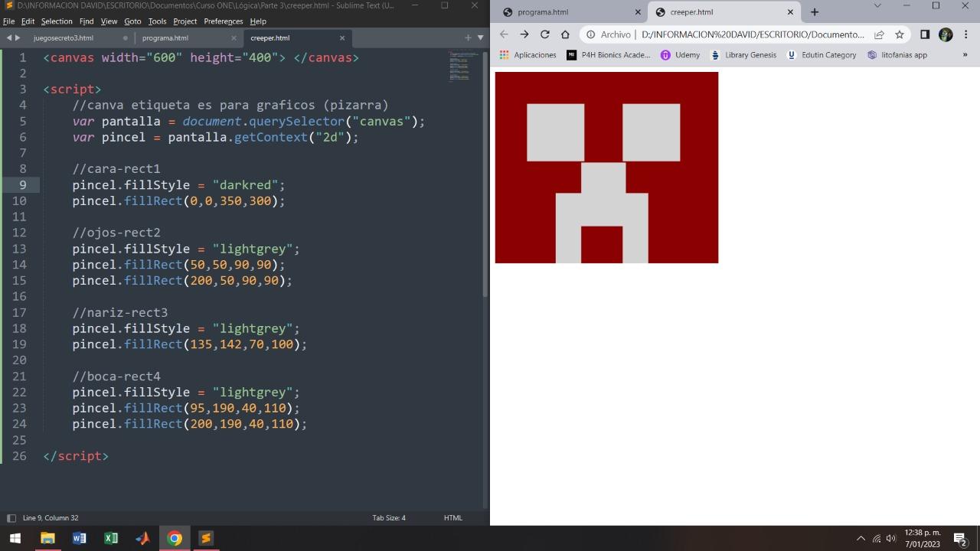Open the Preferences menu
This screenshot has height=551, width=980.
click(224, 21)
